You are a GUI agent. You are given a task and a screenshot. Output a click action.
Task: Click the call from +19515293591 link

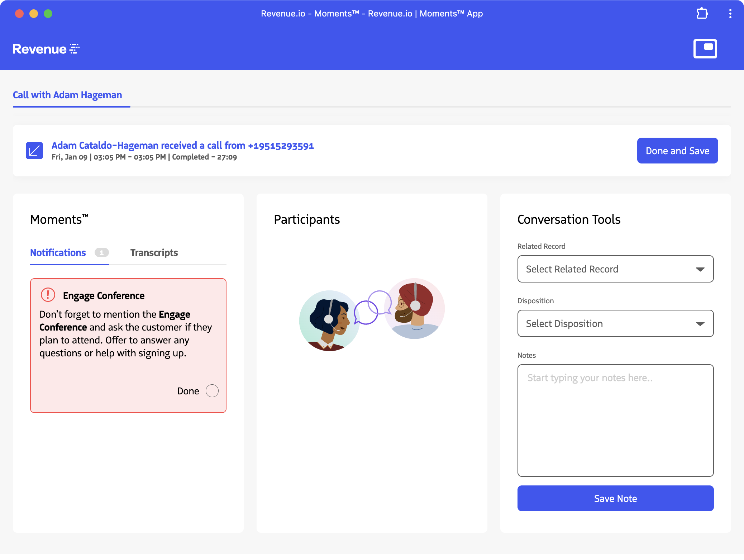183,146
